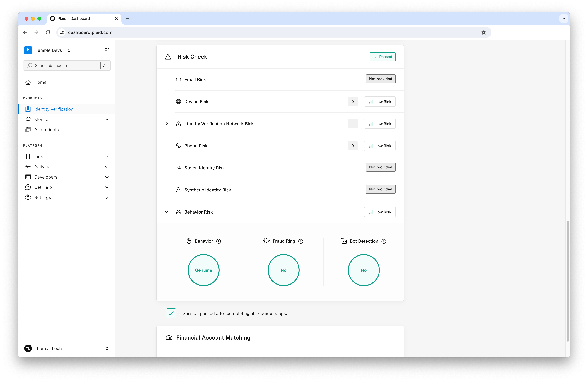
Task: Click the Identity Verification Network Risk score 1
Action: tap(352, 124)
